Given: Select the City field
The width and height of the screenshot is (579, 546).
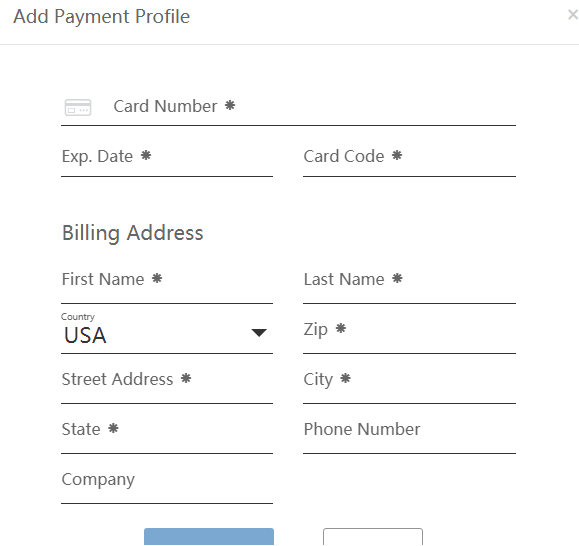Looking at the screenshot, I should point(410,380).
